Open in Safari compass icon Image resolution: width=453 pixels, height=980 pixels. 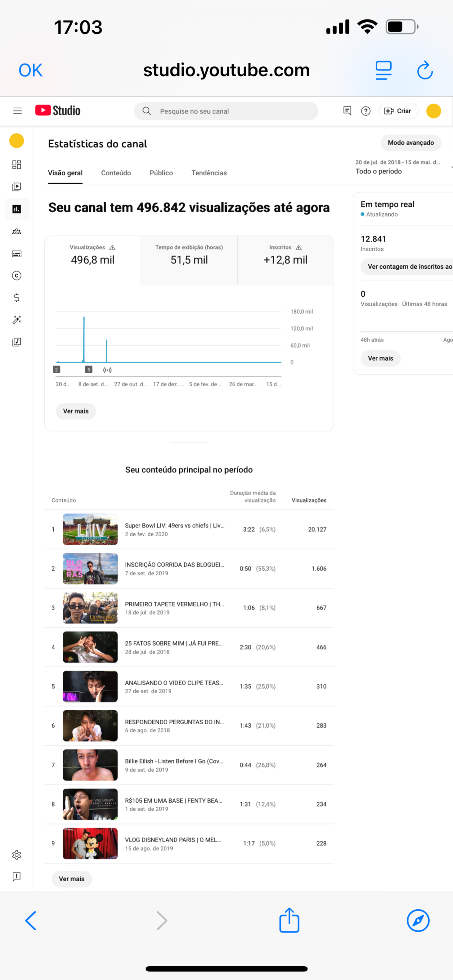click(418, 921)
